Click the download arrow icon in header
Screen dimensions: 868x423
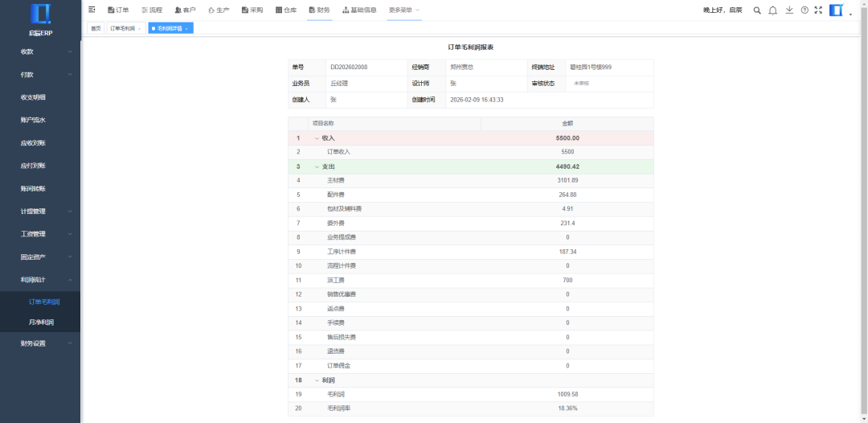pos(789,10)
